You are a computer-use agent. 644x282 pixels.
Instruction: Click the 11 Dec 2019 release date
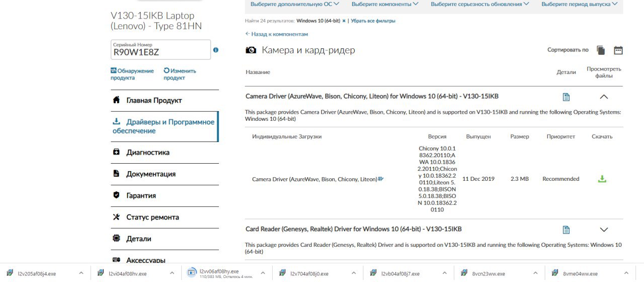point(478,179)
